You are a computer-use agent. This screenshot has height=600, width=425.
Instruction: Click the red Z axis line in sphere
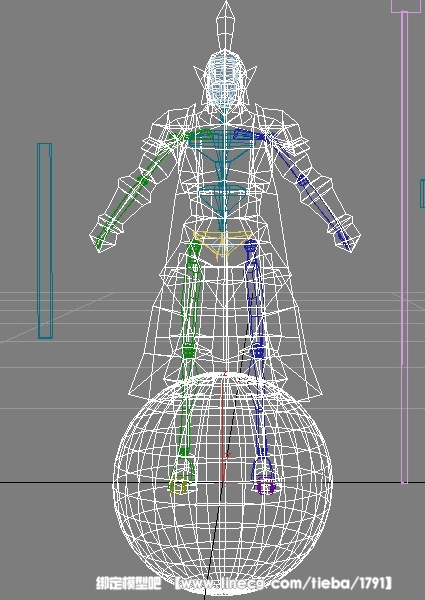pyautogui.click(x=223, y=427)
